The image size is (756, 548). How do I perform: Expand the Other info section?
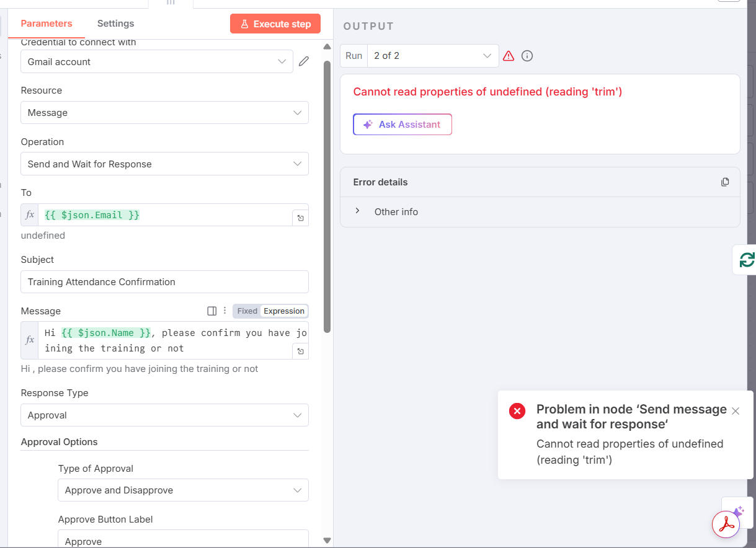[358, 211]
